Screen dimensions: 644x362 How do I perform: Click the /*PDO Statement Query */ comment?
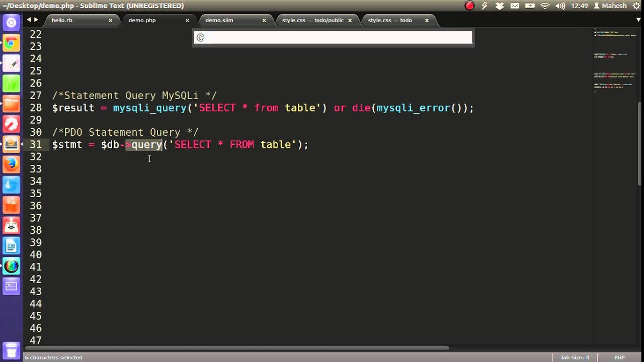click(x=125, y=132)
